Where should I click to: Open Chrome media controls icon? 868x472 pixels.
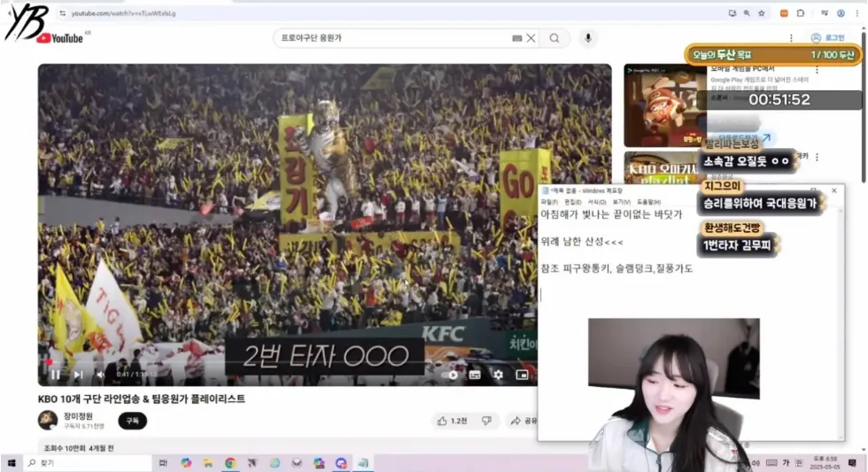825,13
